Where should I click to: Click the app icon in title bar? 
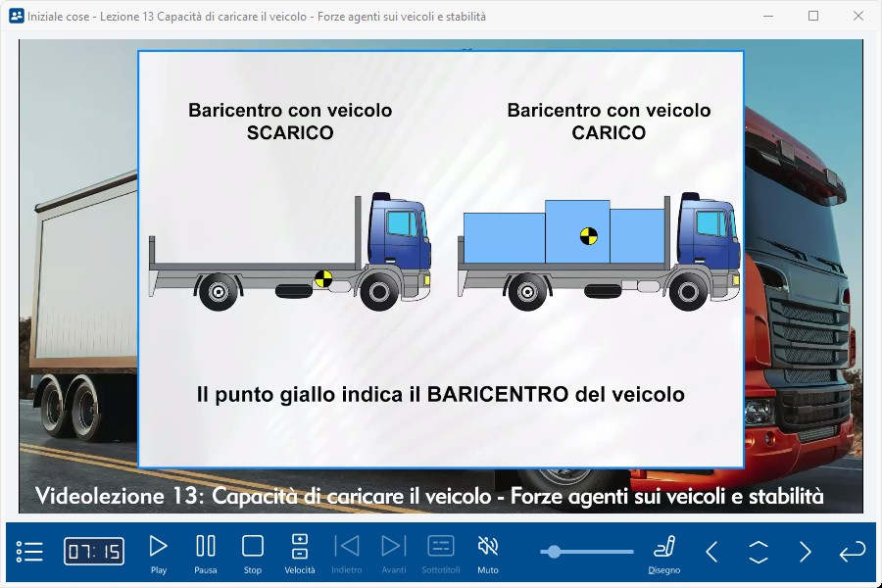[16, 16]
